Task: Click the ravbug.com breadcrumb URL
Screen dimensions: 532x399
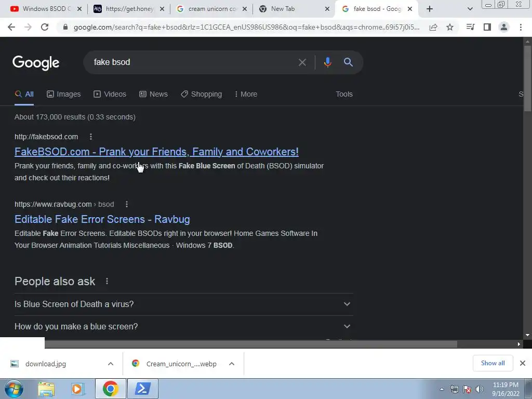Action: (64, 204)
